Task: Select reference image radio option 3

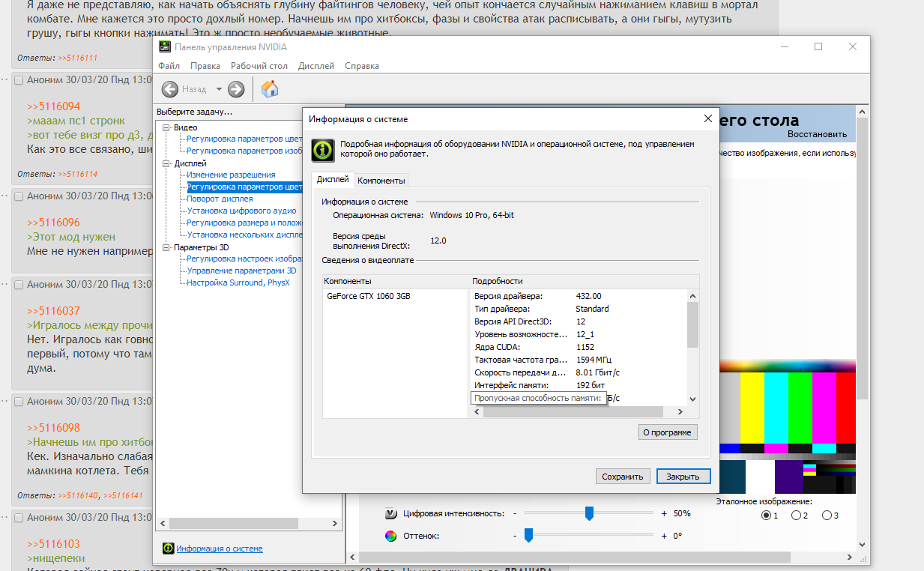Action: click(827, 516)
